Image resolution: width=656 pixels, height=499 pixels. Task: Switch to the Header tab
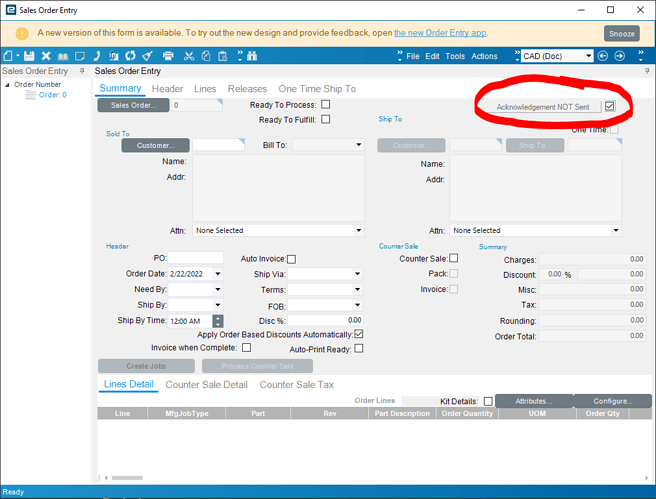(x=167, y=89)
